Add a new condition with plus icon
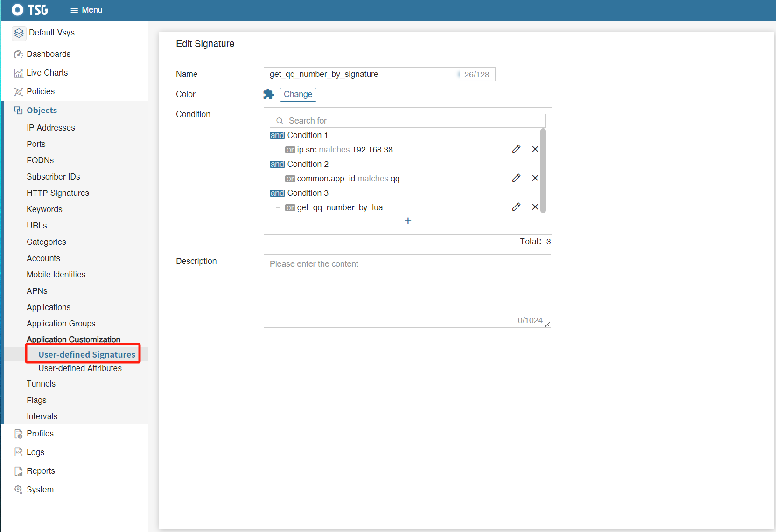Image resolution: width=776 pixels, height=532 pixels. click(408, 221)
